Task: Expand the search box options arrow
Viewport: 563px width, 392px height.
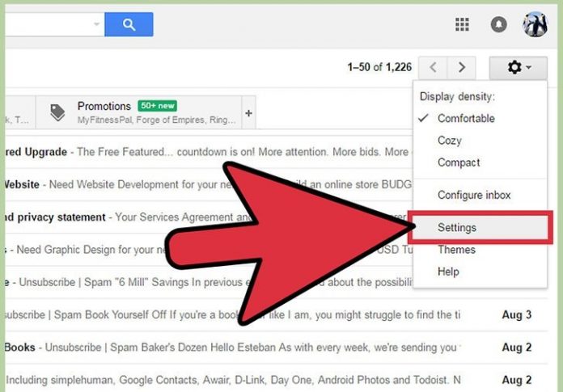Action: pyautogui.click(x=97, y=25)
